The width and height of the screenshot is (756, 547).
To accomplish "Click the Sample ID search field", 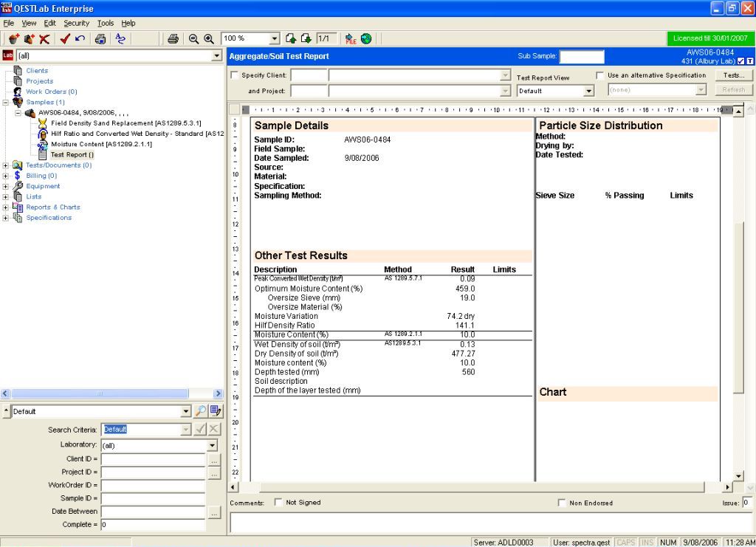I will point(153,498).
